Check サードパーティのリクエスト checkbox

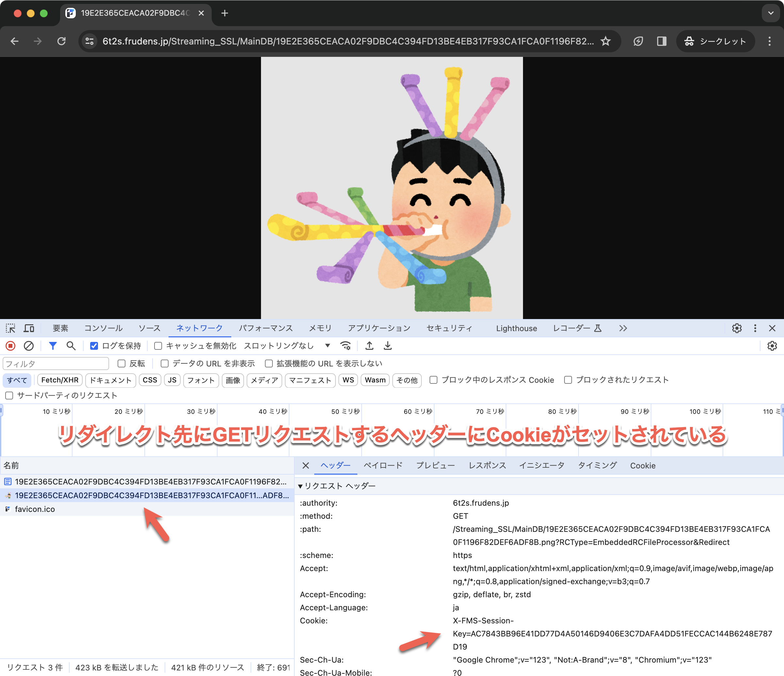point(9,396)
